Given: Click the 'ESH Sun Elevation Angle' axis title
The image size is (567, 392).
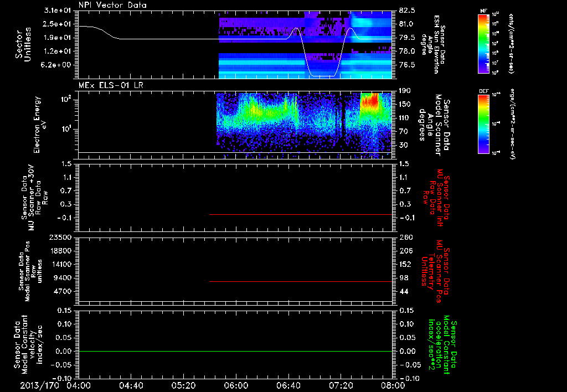Looking at the screenshot, I should tap(434, 44).
